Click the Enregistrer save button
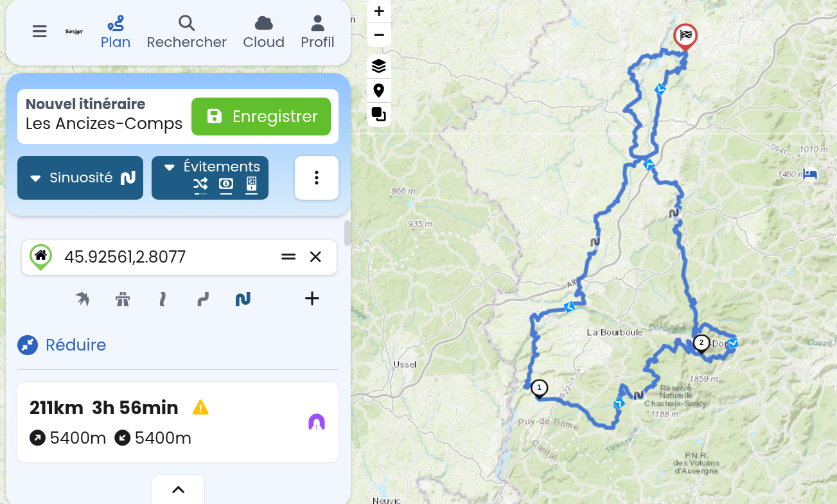Image resolution: width=837 pixels, height=504 pixels. tap(261, 116)
